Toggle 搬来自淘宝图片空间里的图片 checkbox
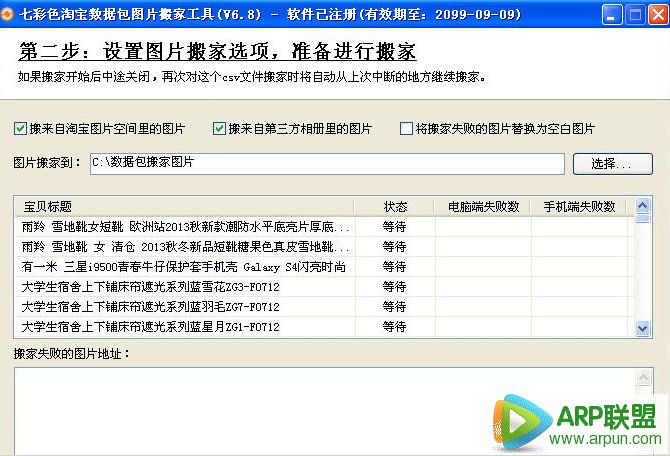 [20, 129]
